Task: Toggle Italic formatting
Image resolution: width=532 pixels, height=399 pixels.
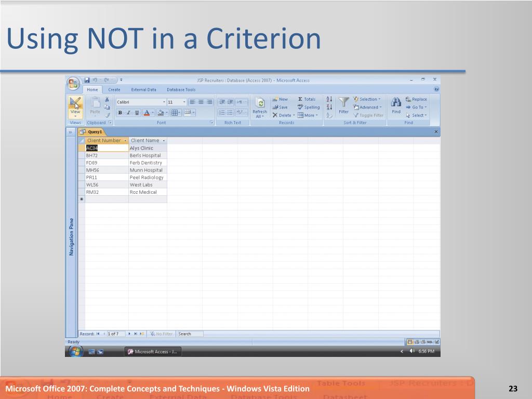Action: coord(129,113)
